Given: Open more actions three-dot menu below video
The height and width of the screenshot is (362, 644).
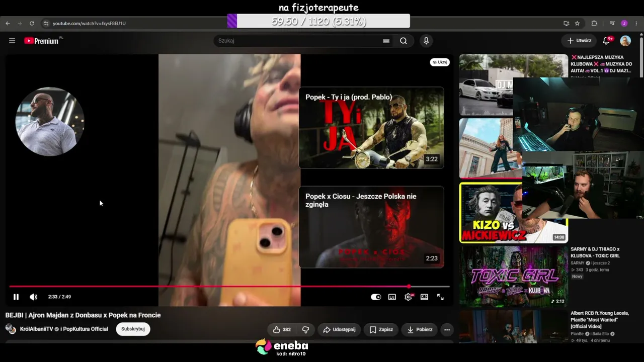Looking at the screenshot, I should 447,330.
